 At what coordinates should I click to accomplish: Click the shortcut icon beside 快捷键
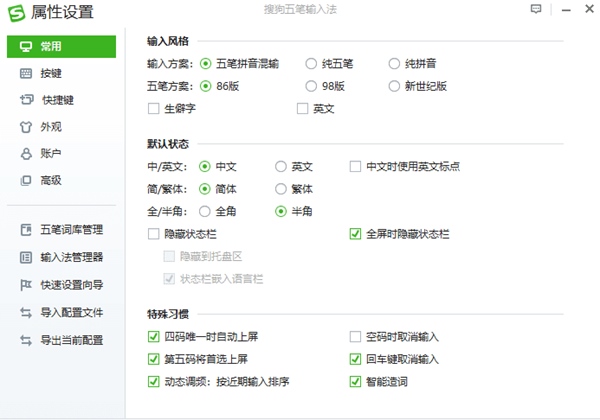[x=26, y=100]
